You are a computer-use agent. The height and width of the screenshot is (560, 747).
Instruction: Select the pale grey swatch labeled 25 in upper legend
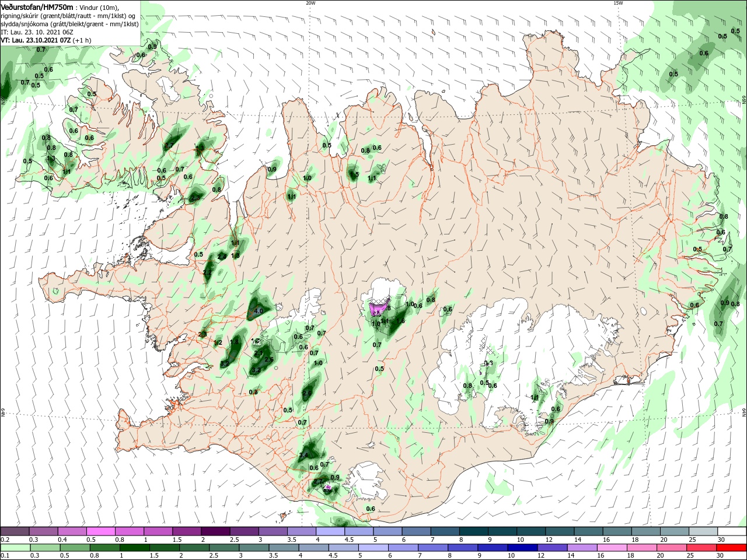(703, 531)
